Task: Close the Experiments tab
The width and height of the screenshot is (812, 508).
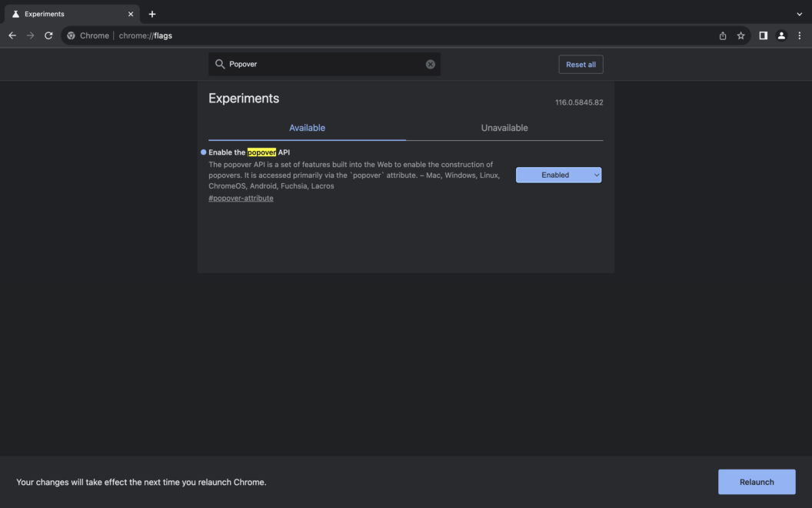Action: (x=131, y=14)
